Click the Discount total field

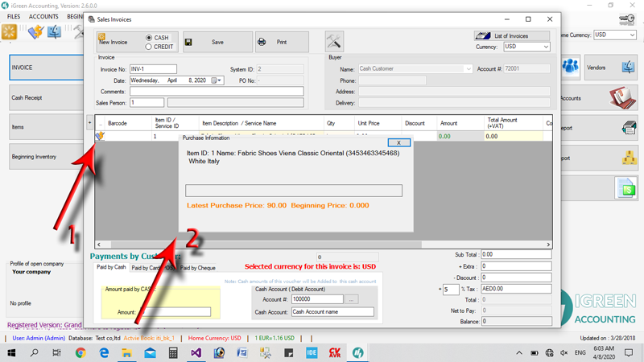pyautogui.click(x=516, y=278)
